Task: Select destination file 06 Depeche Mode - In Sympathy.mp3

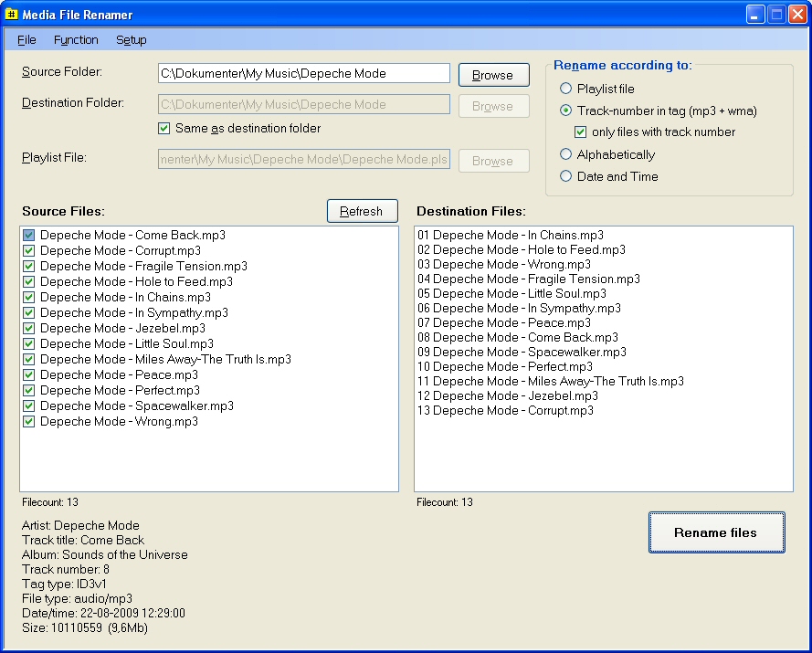Action: 519,308
